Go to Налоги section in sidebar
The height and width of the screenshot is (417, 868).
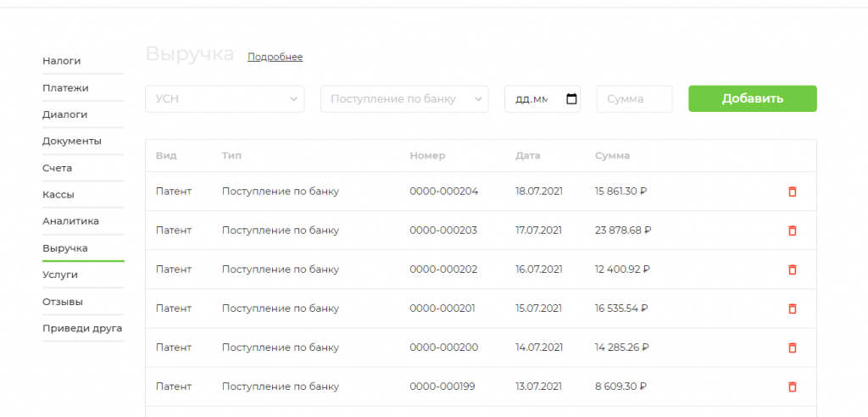point(61,61)
